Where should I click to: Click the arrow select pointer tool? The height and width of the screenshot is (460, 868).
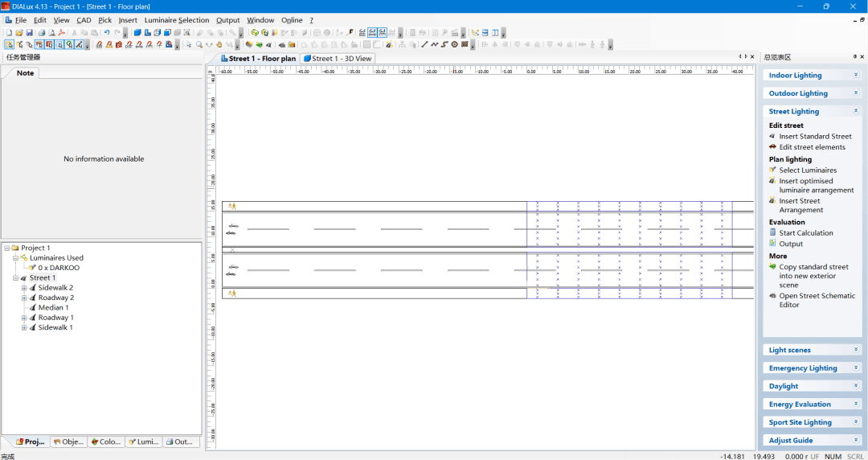click(x=189, y=44)
